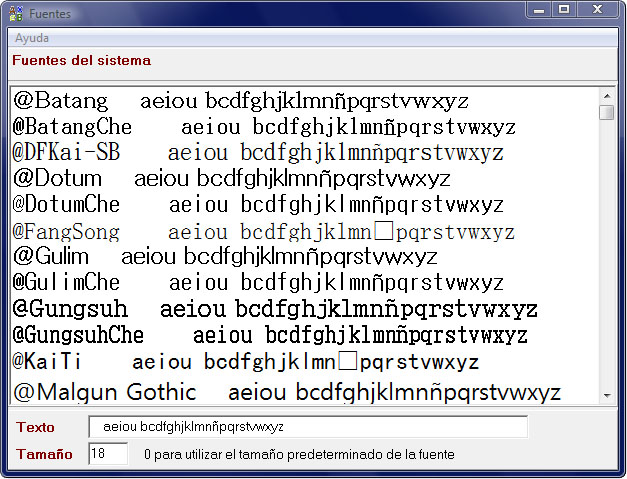
Task: Click the font list scrollbar thumb
Action: coord(607,112)
